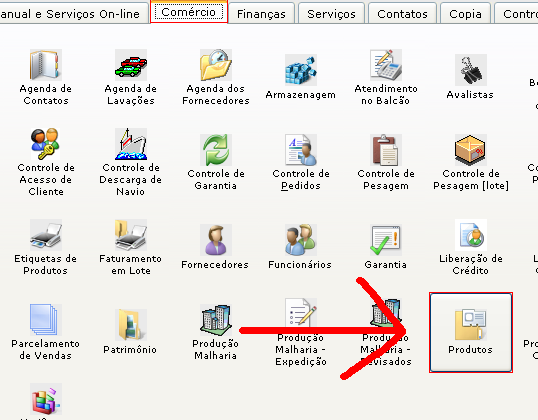The width and height of the screenshot is (538, 420).
Task: Open Produção Malharia - Revisados icon
Action: pos(386,314)
